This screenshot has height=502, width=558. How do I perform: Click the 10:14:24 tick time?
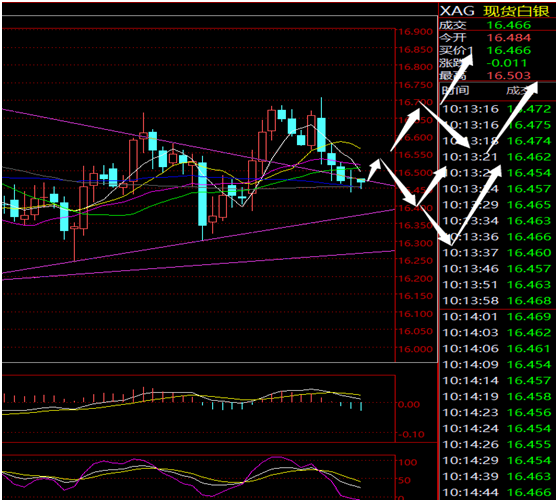(x=470, y=429)
